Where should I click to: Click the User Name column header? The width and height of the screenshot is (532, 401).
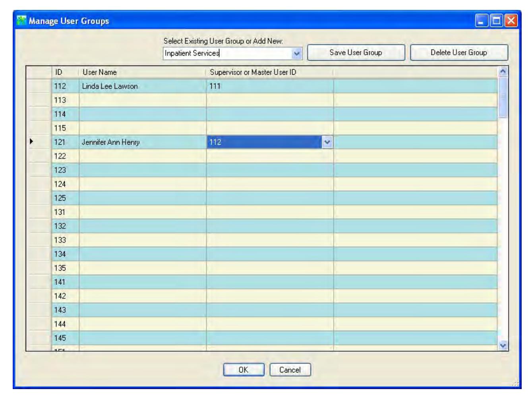(x=143, y=72)
